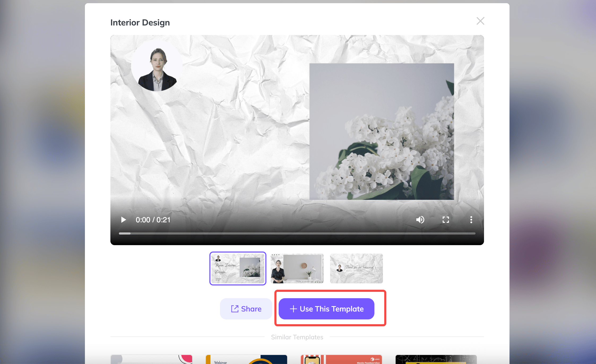Click the flower image in video preview

(382, 131)
